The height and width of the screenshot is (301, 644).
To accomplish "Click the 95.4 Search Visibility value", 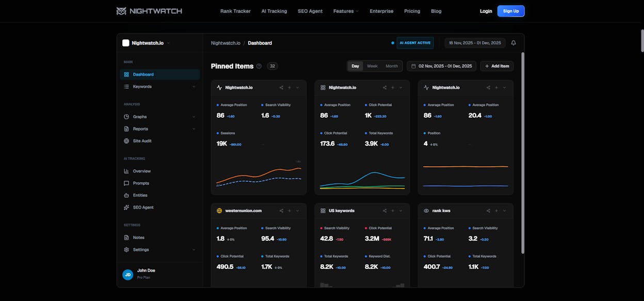I will [x=268, y=239].
